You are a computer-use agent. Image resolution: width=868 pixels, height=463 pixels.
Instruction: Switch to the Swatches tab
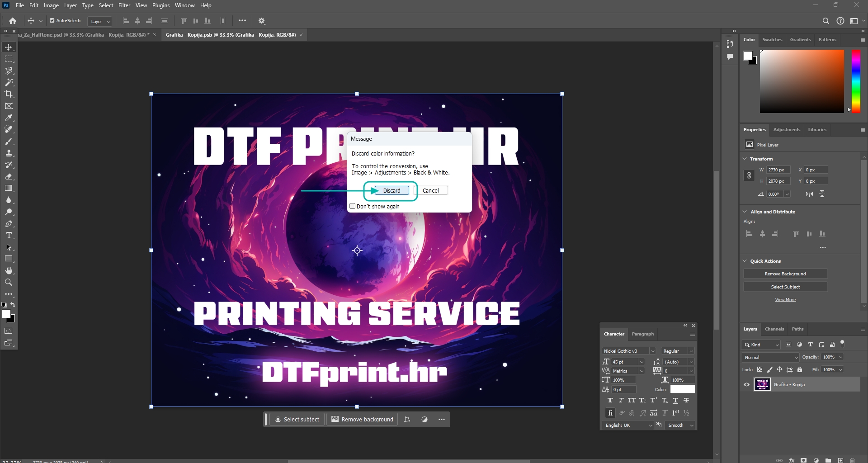[772, 40]
